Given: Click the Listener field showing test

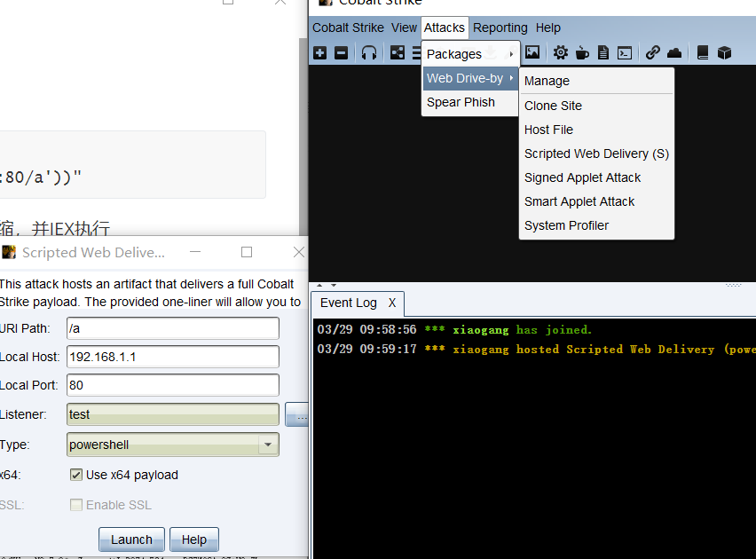Looking at the screenshot, I should click(173, 414).
